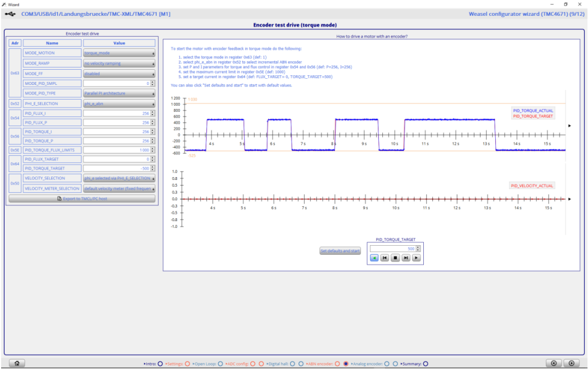Click arrow right of the velocity chart
Image resolution: width=588 pixels, height=370 pixels.
pyautogui.click(x=569, y=199)
